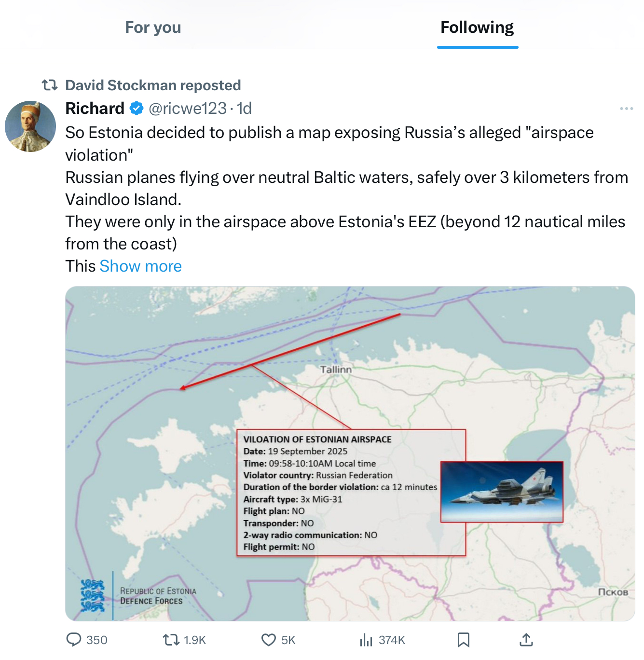This screenshot has height=660, width=644.
Task: Click the Richard display name
Action: 95,109
